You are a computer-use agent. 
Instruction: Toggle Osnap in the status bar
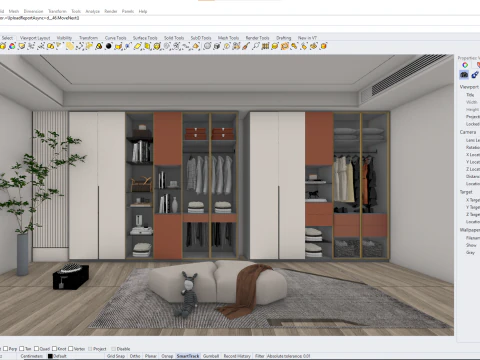pyautogui.click(x=167, y=356)
